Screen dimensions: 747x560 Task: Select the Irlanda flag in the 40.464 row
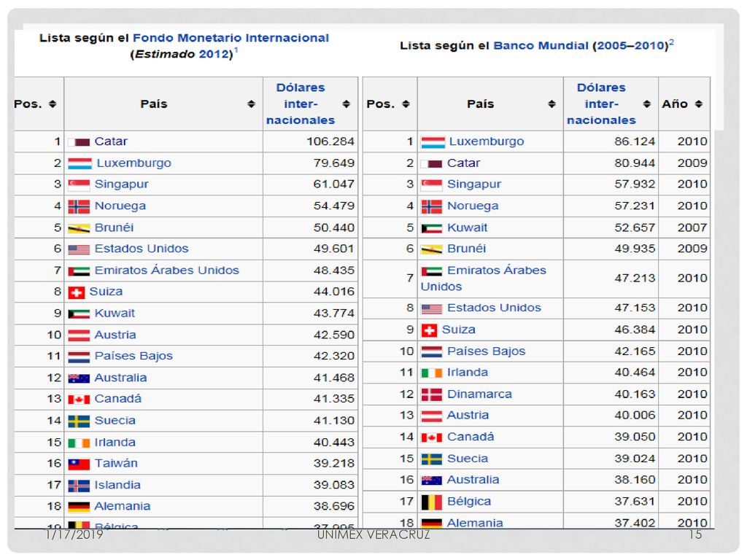[x=432, y=373]
